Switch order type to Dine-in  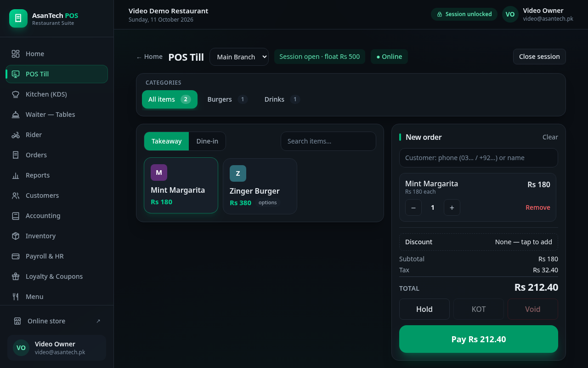pyautogui.click(x=207, y=141)
